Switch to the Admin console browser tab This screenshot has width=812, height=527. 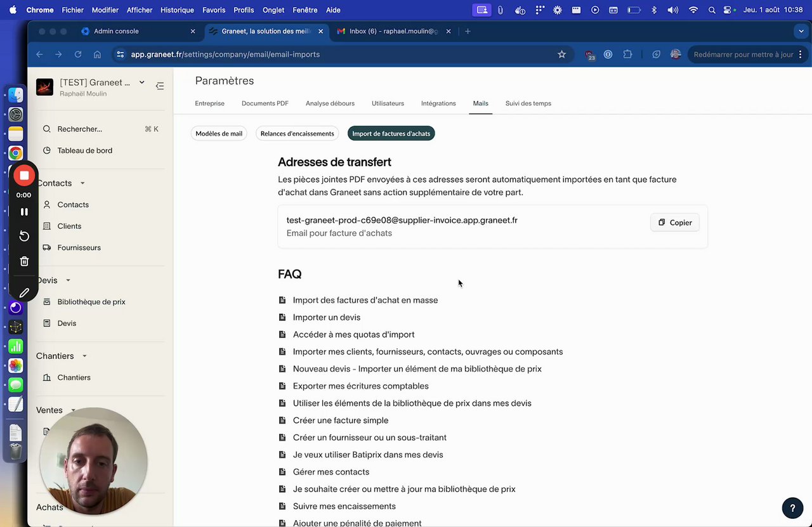[139, 31]
